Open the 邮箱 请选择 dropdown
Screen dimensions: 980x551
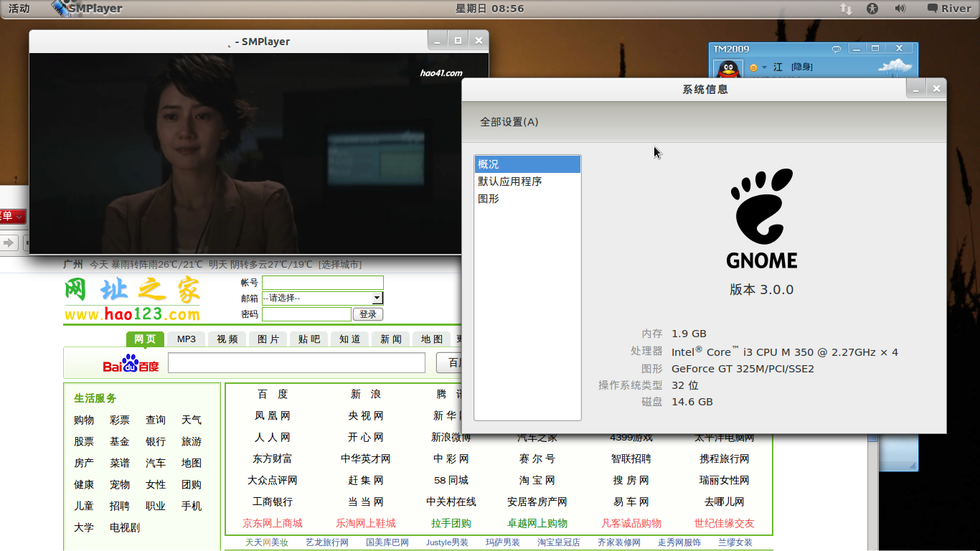coord(323,298)
